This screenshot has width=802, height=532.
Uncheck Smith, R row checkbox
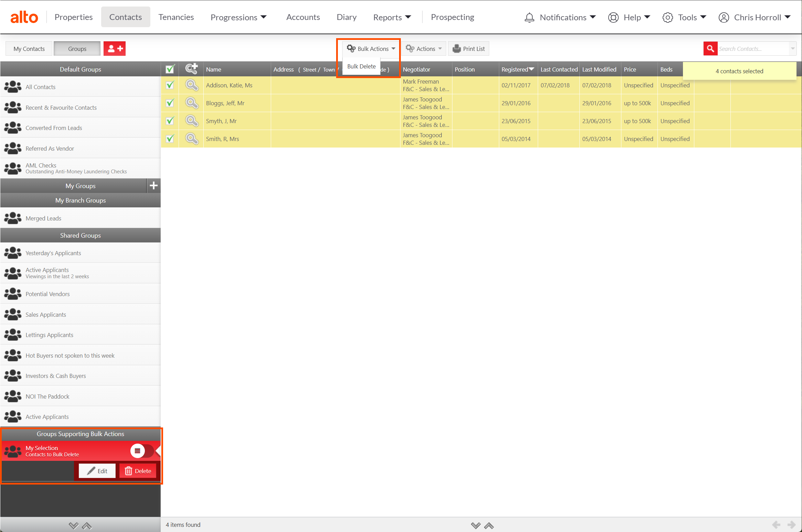pos(170,139)
